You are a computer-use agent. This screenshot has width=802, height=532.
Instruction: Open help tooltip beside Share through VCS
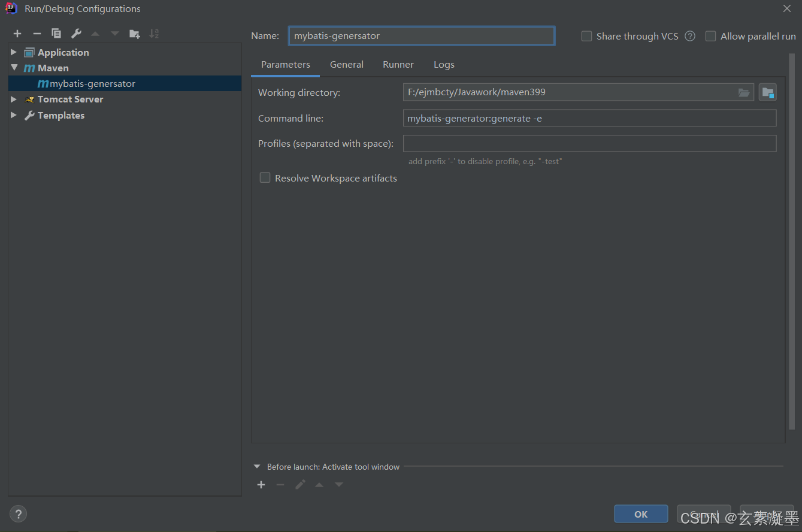click(x=690, y=36)
